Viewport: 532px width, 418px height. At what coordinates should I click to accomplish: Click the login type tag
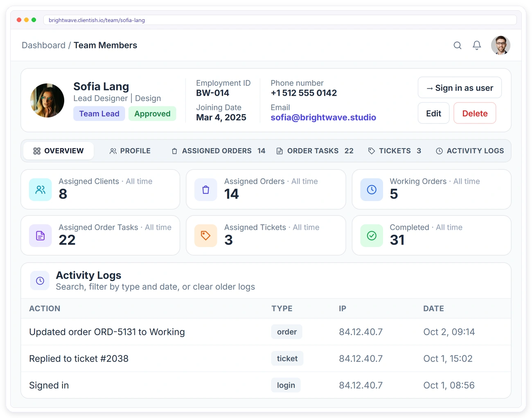click(286, 385)
